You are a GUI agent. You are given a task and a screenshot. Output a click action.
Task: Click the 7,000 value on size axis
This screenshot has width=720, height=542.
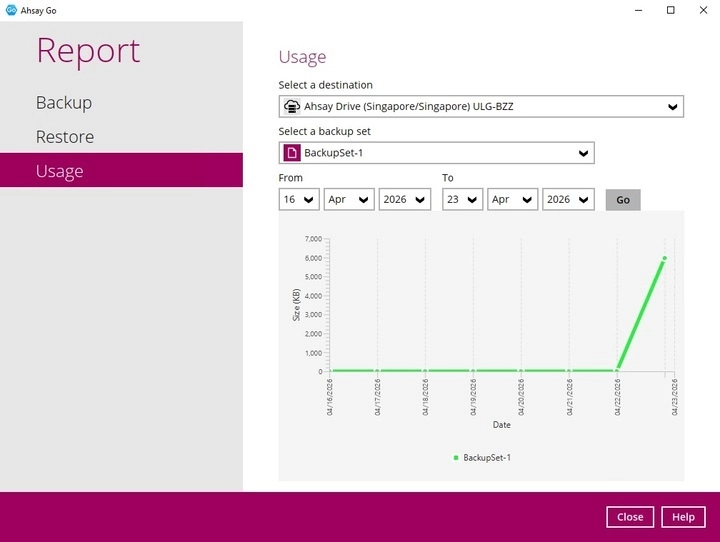313,239
